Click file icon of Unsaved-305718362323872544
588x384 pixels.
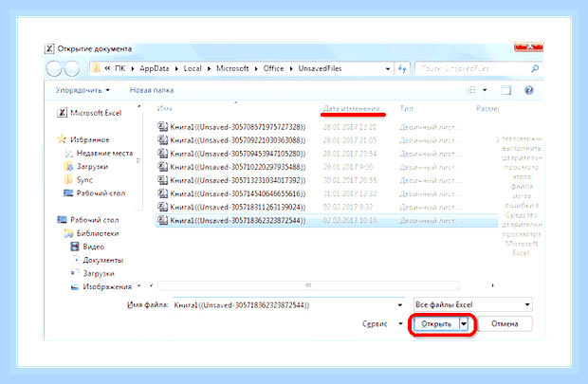[x=162, y=220]
